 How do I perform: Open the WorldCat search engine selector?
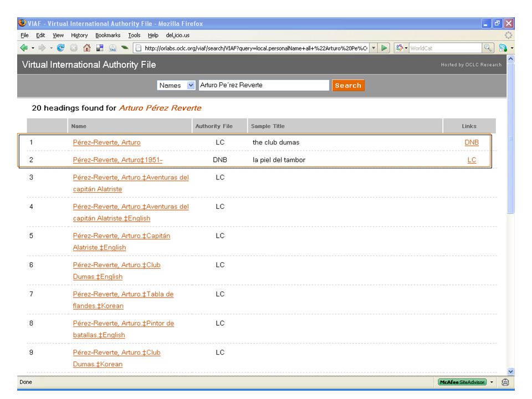pyautogui.click(x=401, y=48)
